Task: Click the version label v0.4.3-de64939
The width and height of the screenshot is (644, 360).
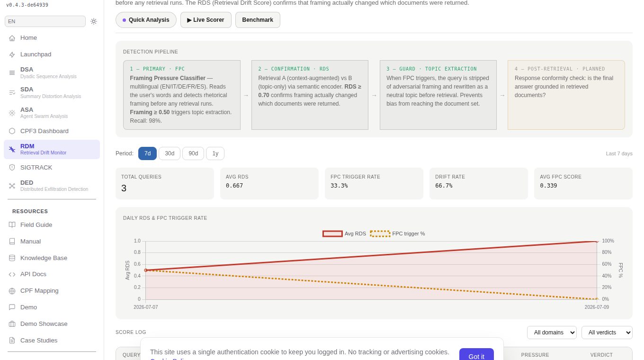Action: 27,5
